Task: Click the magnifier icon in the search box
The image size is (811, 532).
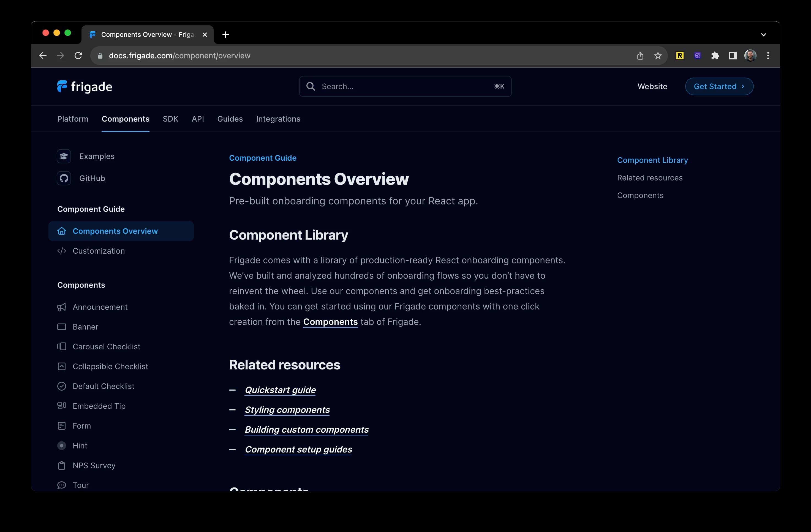Action: 311,86
